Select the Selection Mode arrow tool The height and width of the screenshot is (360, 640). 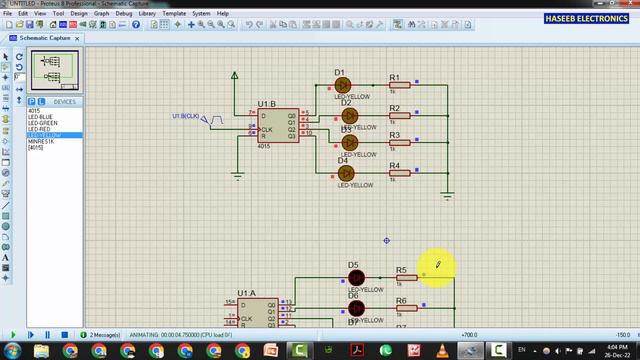click(x=5, y=57)
